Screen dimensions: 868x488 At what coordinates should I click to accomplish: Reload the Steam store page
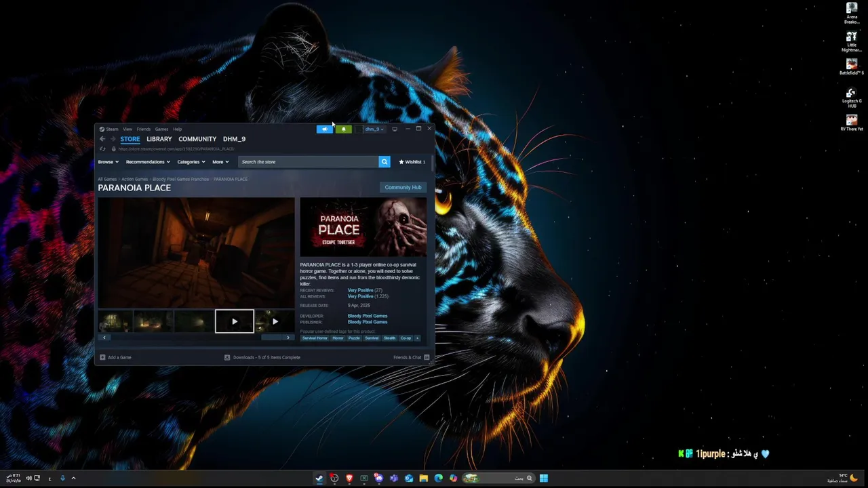(x=103, y=148)
